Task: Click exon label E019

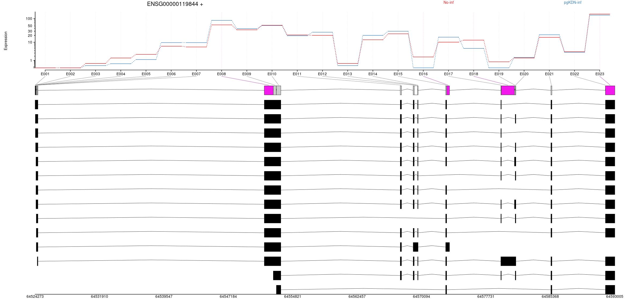Action: click(499, 74)
